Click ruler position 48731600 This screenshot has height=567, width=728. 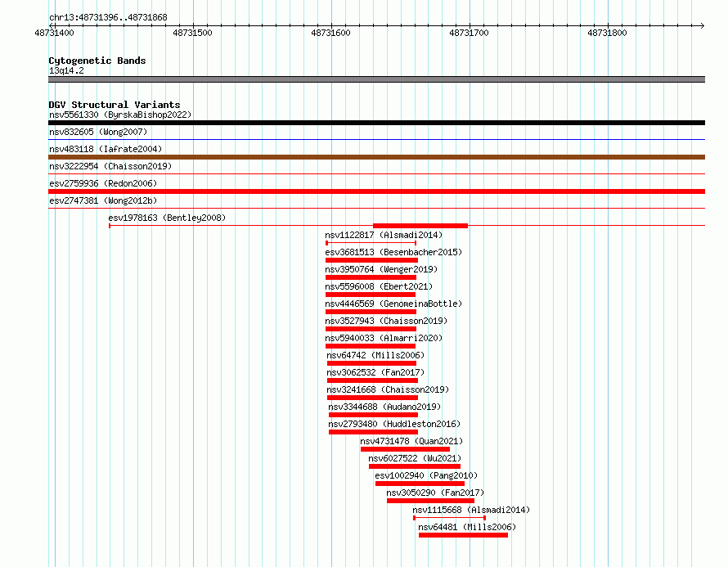[x=330, y=33]
